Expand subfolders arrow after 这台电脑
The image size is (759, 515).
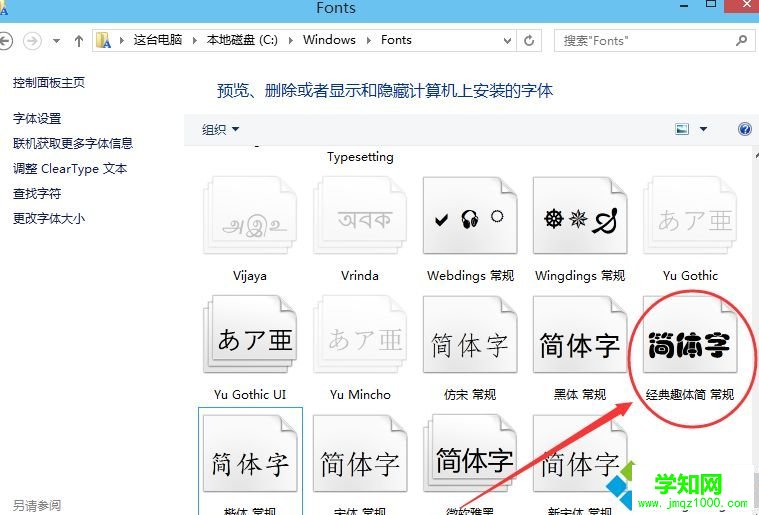[195, 41]
